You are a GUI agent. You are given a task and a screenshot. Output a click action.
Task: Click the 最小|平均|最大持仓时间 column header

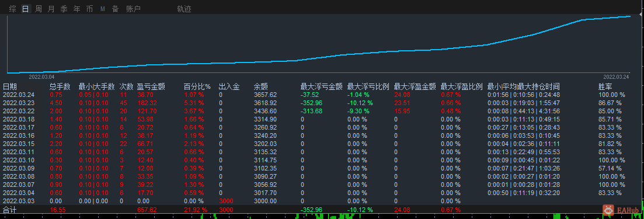[524, 86]
